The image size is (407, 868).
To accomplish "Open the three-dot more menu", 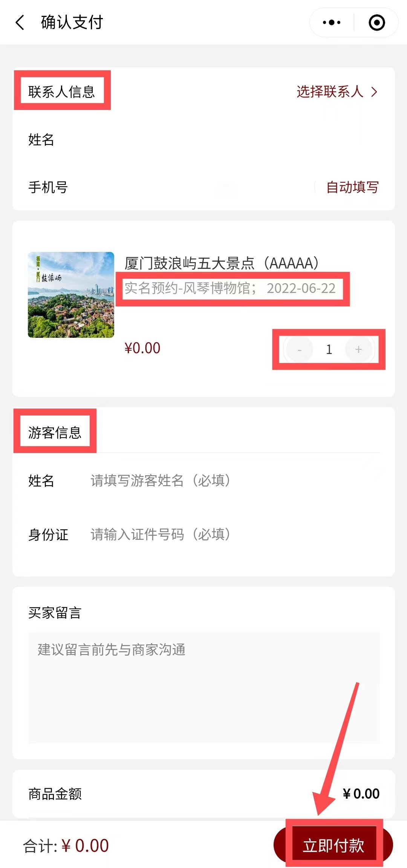I will coord(332,23).
